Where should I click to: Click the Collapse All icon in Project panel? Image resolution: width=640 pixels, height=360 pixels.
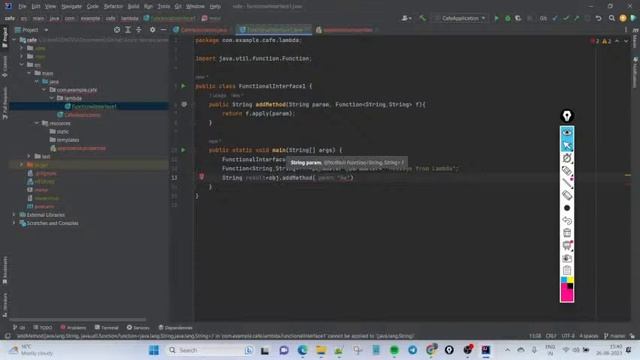(x=139, y=30)
